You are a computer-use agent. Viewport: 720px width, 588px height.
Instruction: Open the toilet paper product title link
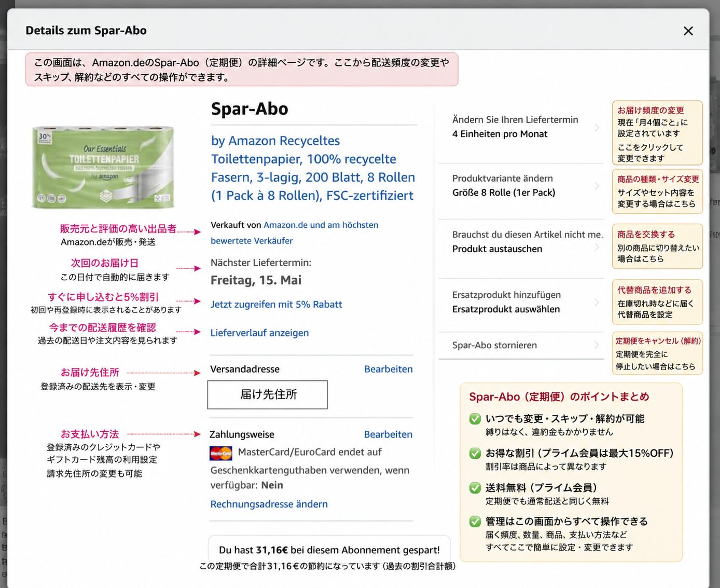pos(313,168)
